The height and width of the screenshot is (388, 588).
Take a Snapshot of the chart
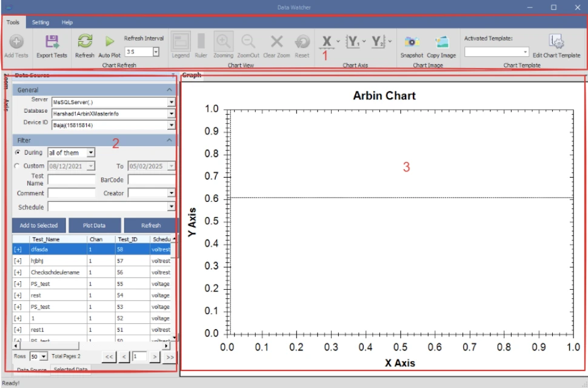tap(412, 42)
